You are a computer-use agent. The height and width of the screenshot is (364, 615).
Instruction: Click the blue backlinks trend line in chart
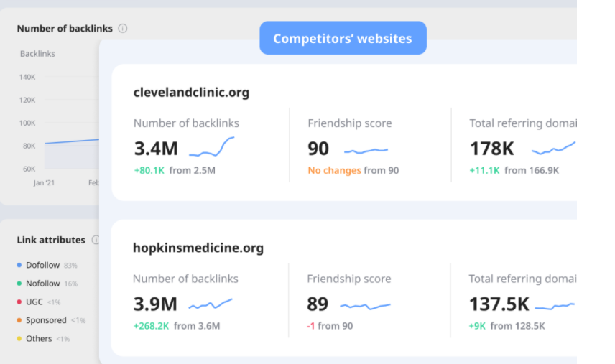click(x=72, y=141)
